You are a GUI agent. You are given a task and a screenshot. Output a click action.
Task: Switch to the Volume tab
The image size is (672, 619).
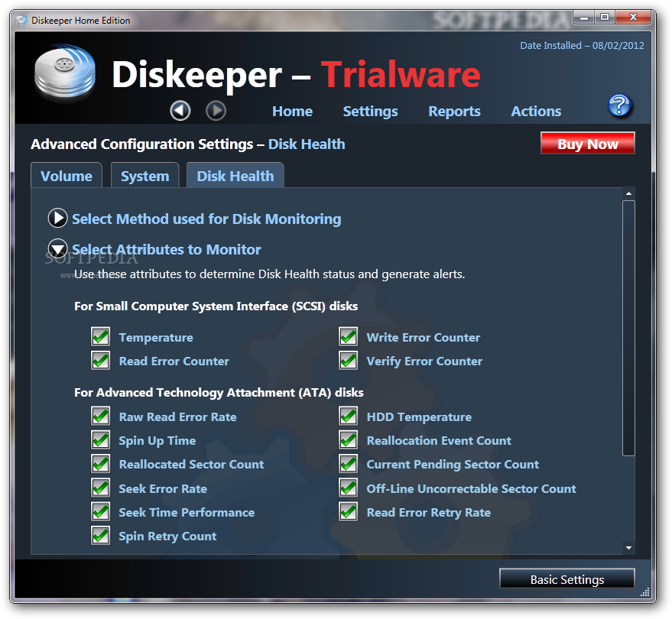coord(67,176)
